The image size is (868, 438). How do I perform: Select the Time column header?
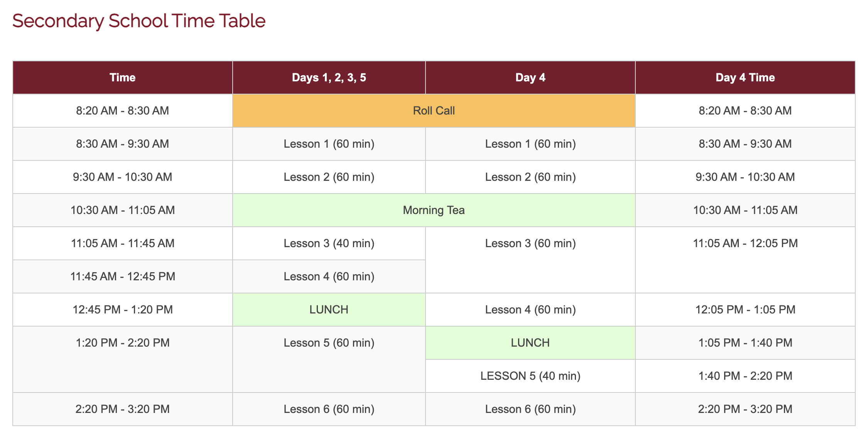tap(122, 77)
